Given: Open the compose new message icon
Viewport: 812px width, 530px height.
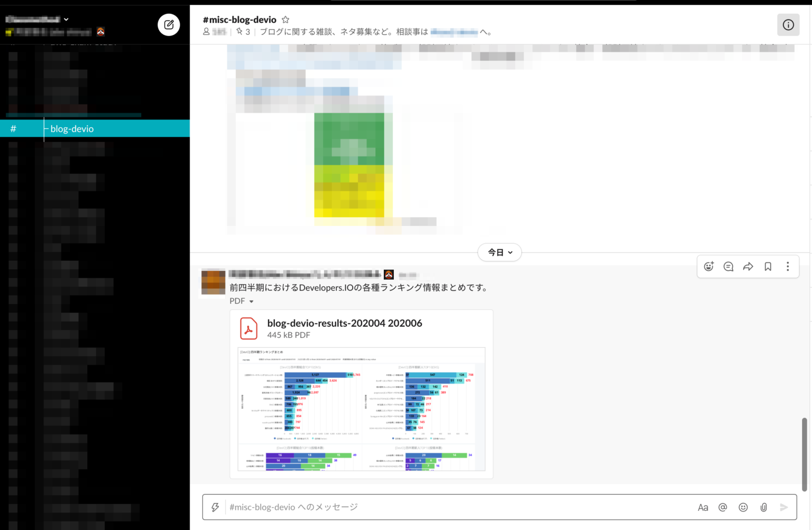Looking at the screenshot, I should pyautogui.click(x=169, y=24).
